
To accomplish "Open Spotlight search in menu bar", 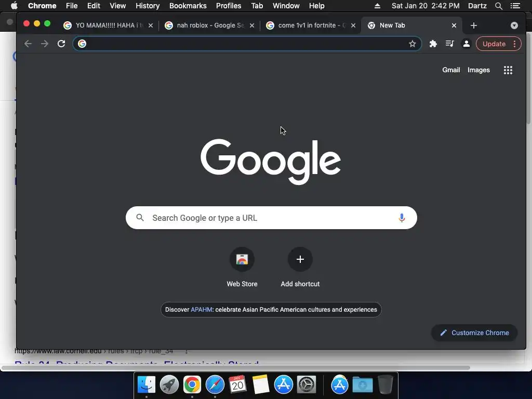I will pos(498,6).
